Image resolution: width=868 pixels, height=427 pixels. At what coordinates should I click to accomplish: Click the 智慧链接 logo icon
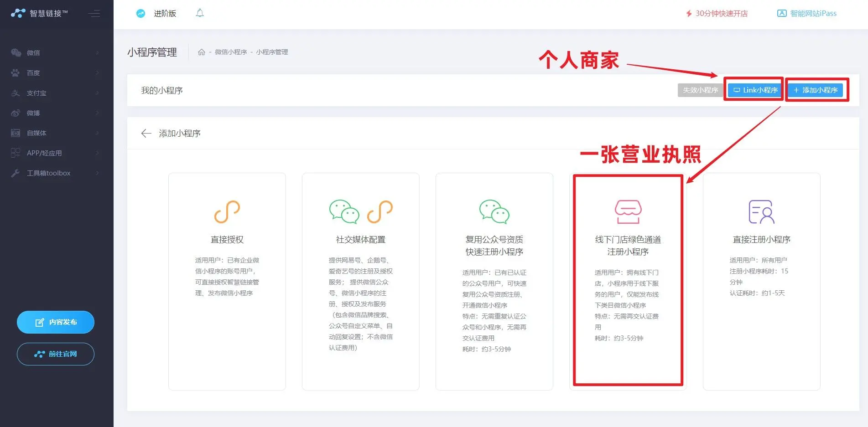[18, 13]
